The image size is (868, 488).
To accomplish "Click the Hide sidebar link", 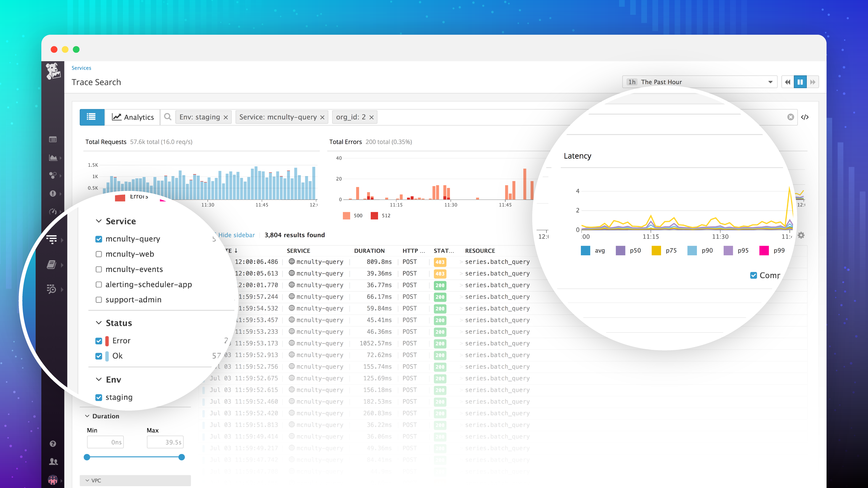I will coord(236,235).
